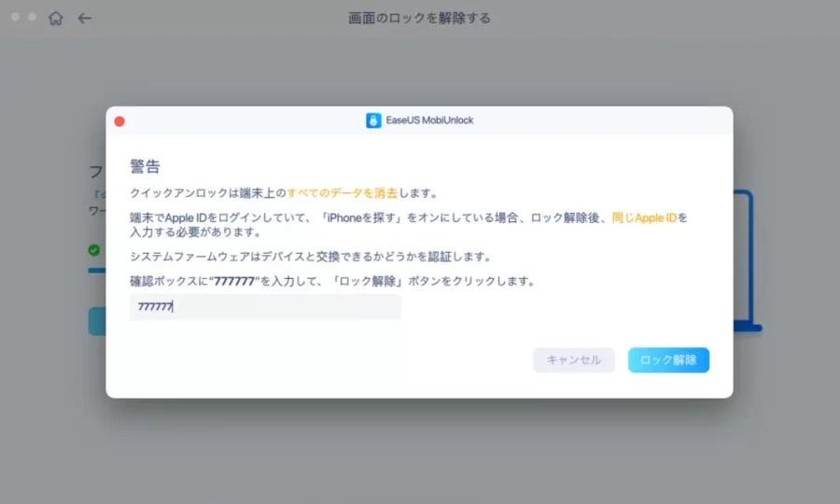Click the orange 同じApple ID text
Screen dimensions: 840x504
coord(644,218)
